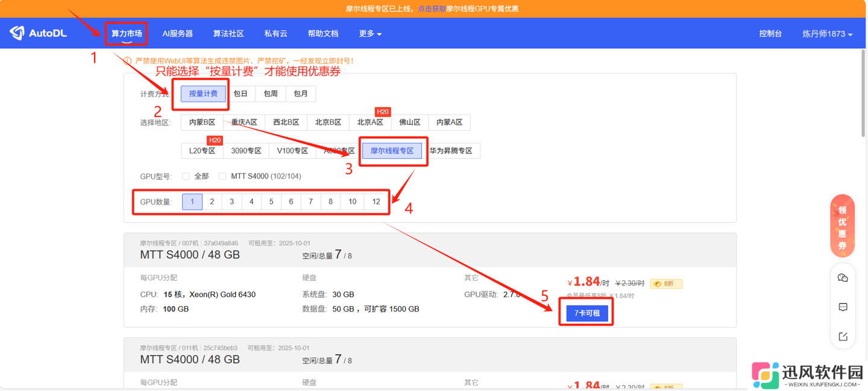Set GPU count to 7

point(310,202)
